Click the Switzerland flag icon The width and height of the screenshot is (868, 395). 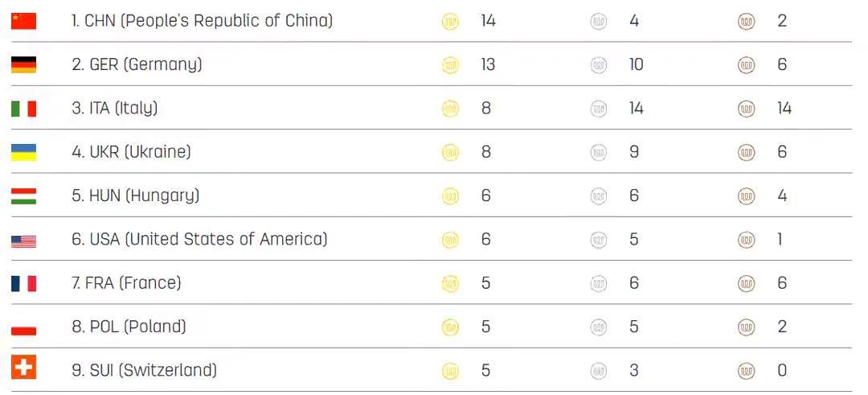pyautogui.click(x=23, y=369)
